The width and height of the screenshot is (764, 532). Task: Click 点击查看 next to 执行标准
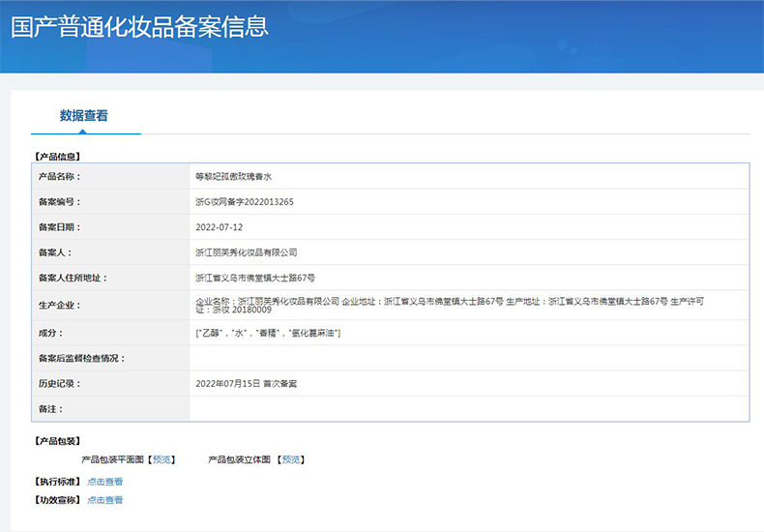coord(104,482)
